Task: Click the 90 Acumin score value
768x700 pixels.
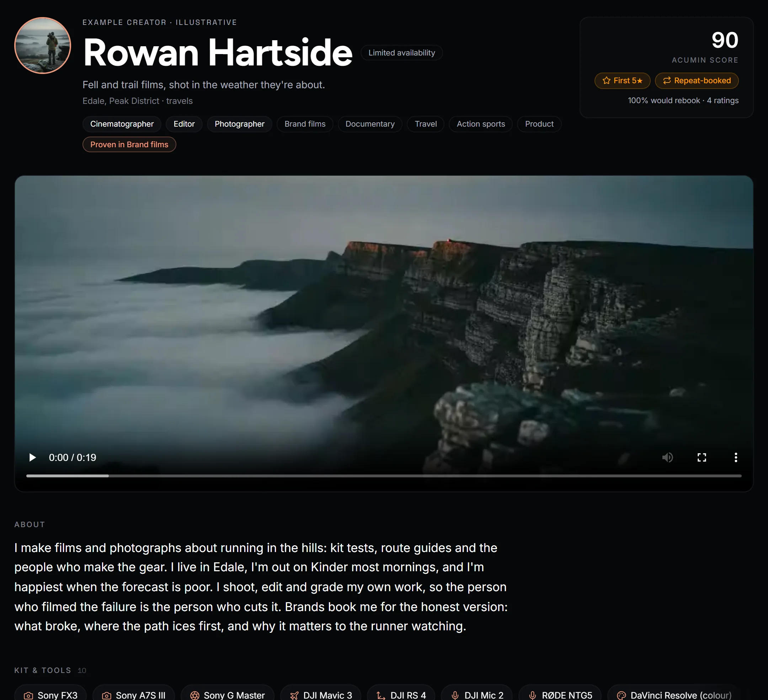Action: (x=725, y=40)
